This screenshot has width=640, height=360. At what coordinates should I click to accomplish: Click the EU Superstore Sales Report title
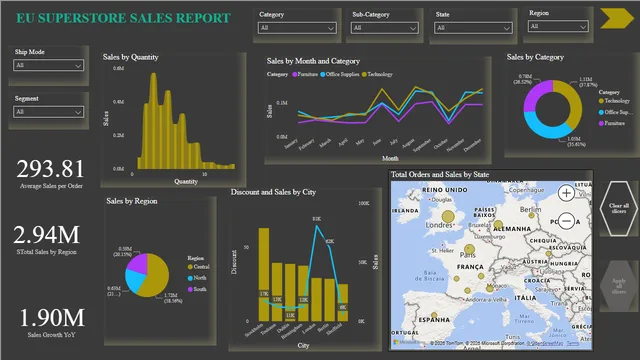click(x=123, y=18)
